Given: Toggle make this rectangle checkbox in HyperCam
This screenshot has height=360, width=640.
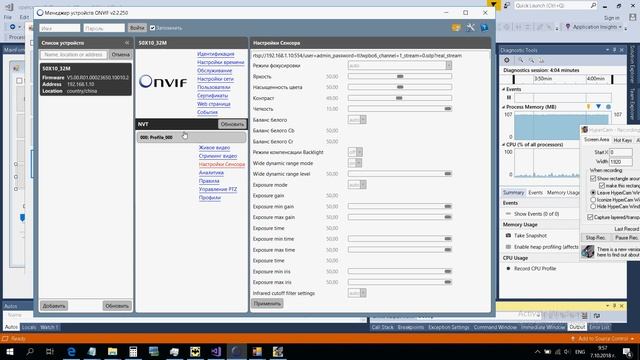Looking at the screenshot, I should click(x=602, y=185).
